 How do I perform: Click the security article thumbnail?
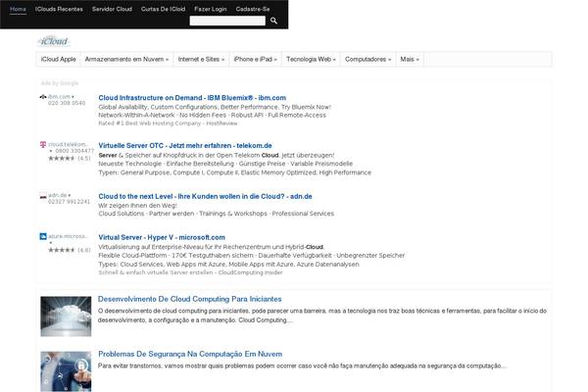(x=66, y=371)
